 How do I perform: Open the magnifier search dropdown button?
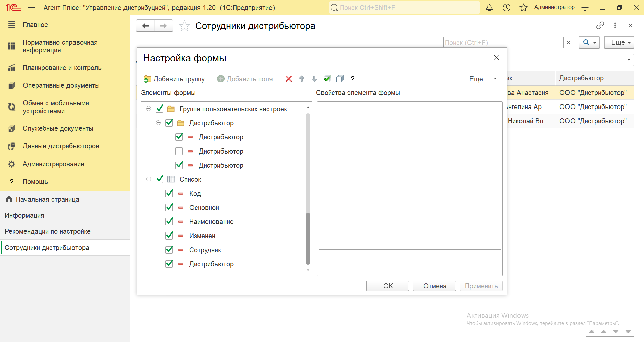[x=589, y=43]
